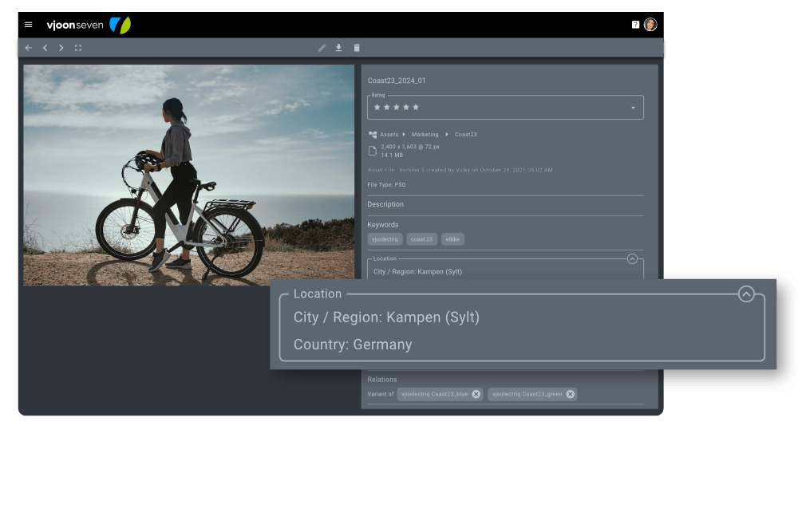Expand the Description section
Screen dimensions: 798x532
click(385, 205)
